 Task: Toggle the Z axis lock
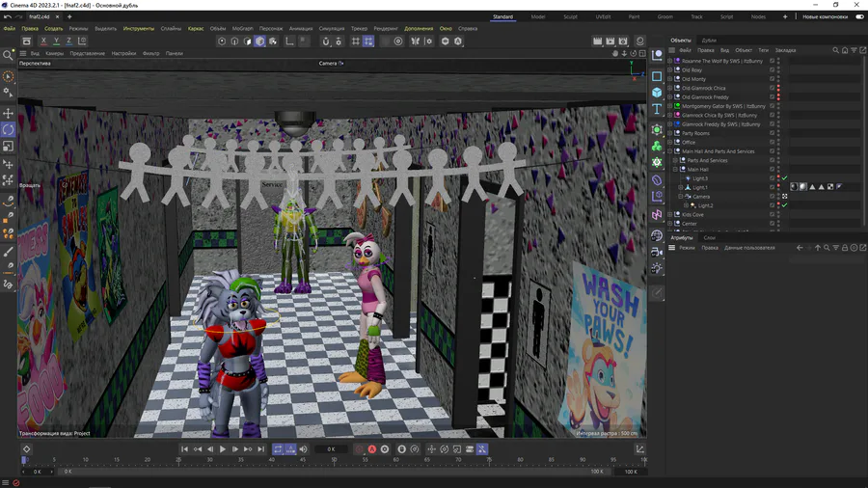coord(68,41)
